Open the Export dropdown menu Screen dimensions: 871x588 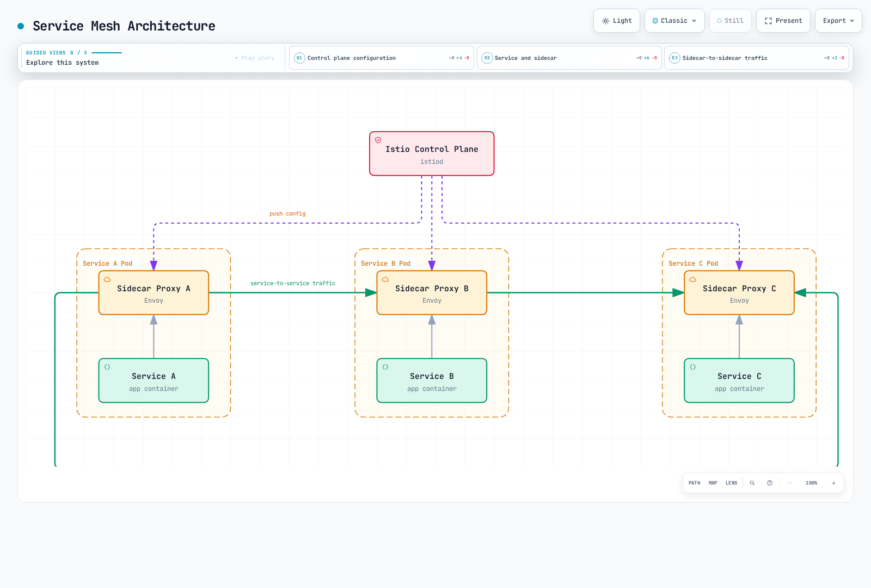click(838, 21)
